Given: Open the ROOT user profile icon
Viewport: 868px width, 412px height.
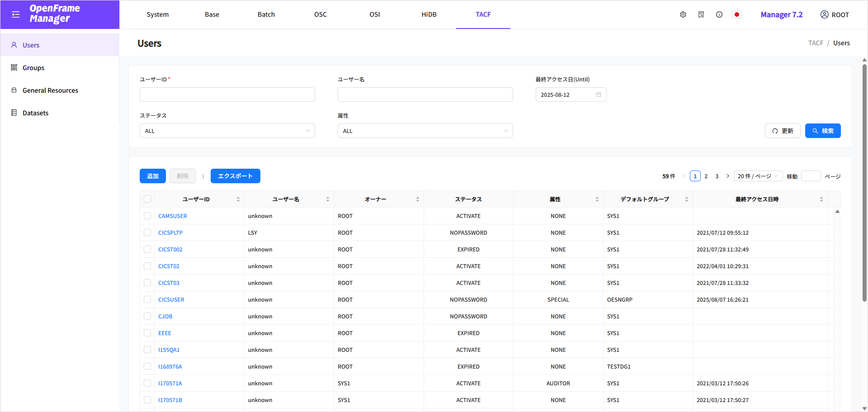Looking at the screenshot, I should 824,14.
